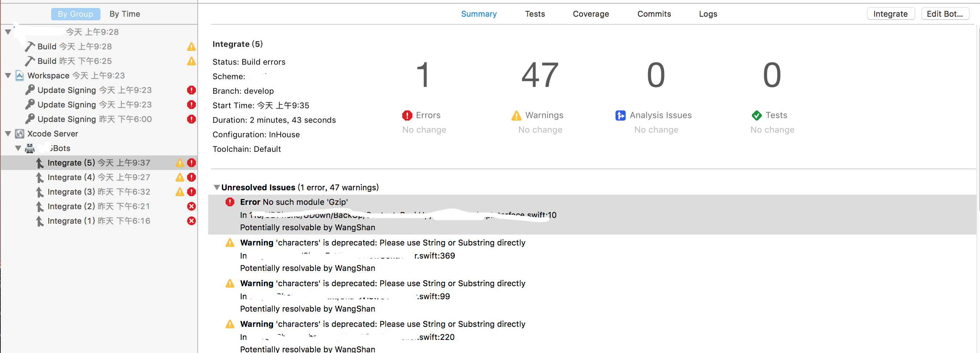
Task: Click the error count 1
Action: pyautogui.click(x=423, y=75)
